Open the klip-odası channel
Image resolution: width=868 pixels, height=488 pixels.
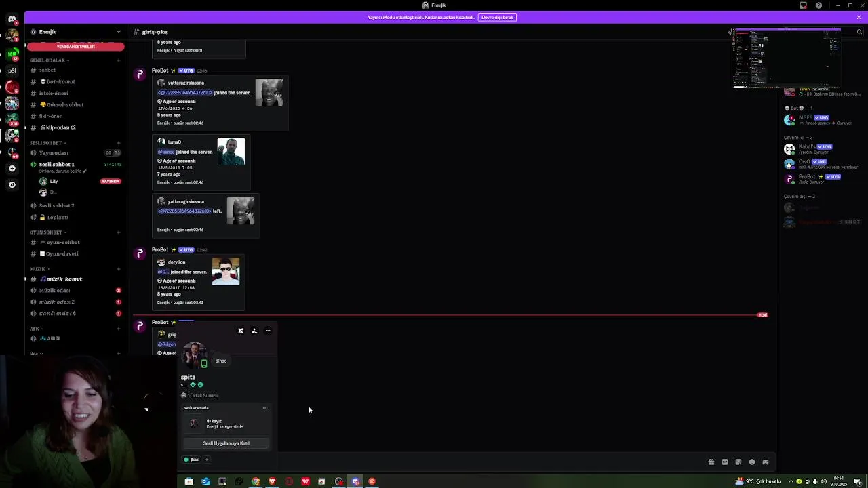75,127
